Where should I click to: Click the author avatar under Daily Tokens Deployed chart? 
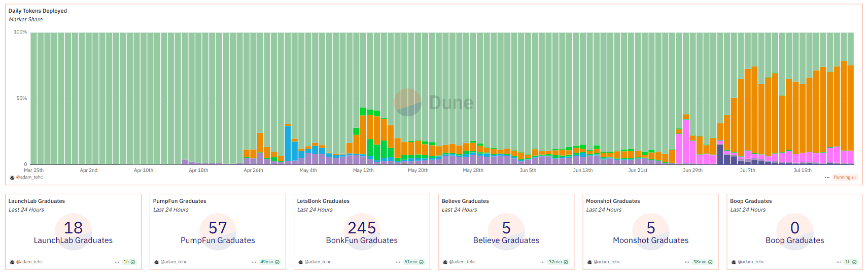click(12, 178)
